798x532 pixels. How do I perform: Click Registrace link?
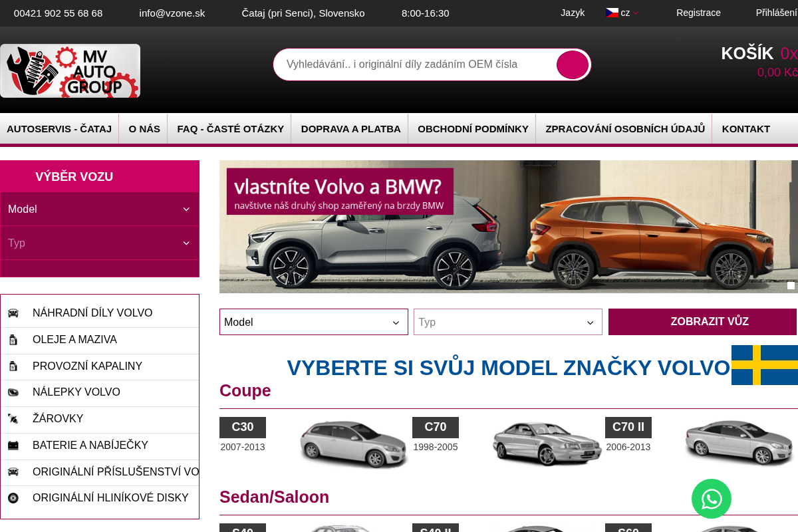coord(698,13)
